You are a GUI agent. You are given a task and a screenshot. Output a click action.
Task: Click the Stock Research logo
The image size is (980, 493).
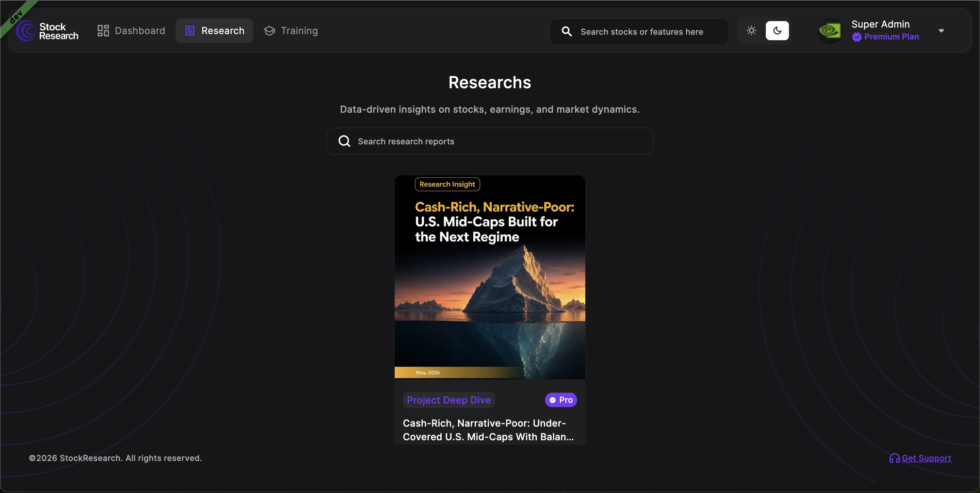click(x=47, y=31)
